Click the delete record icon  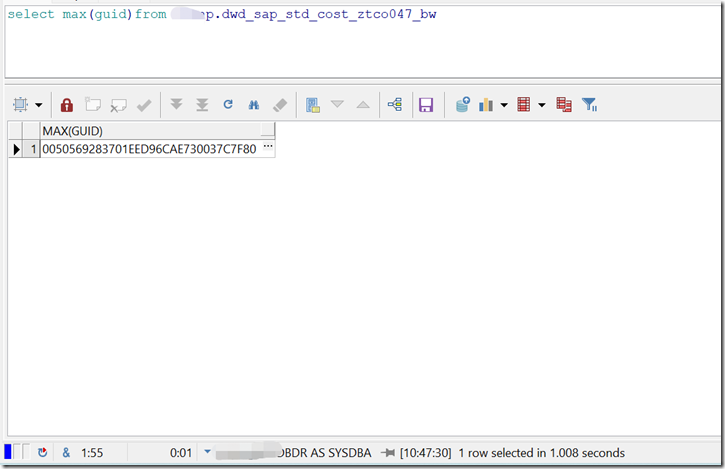[118, 105]
